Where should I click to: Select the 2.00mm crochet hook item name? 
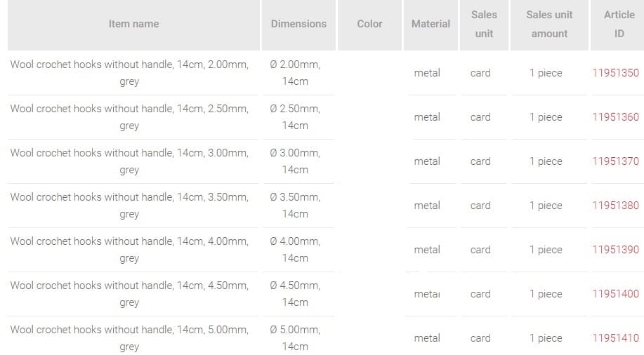tap(129, 73)
